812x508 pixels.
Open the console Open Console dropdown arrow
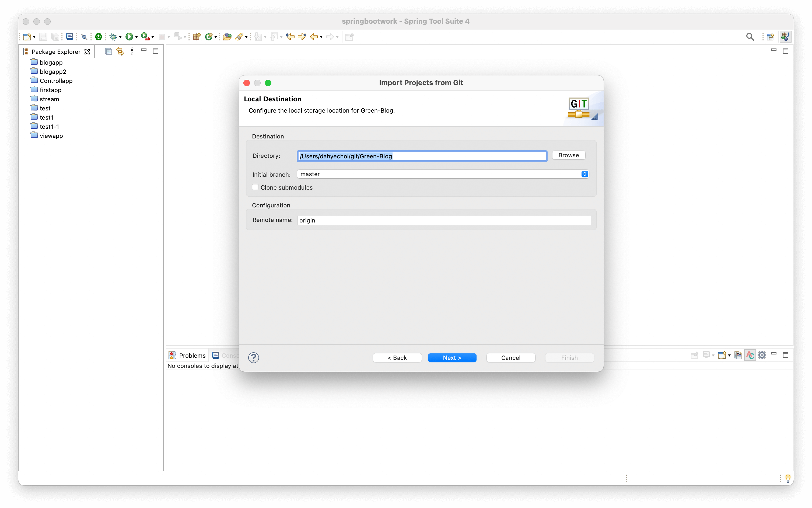729,356
